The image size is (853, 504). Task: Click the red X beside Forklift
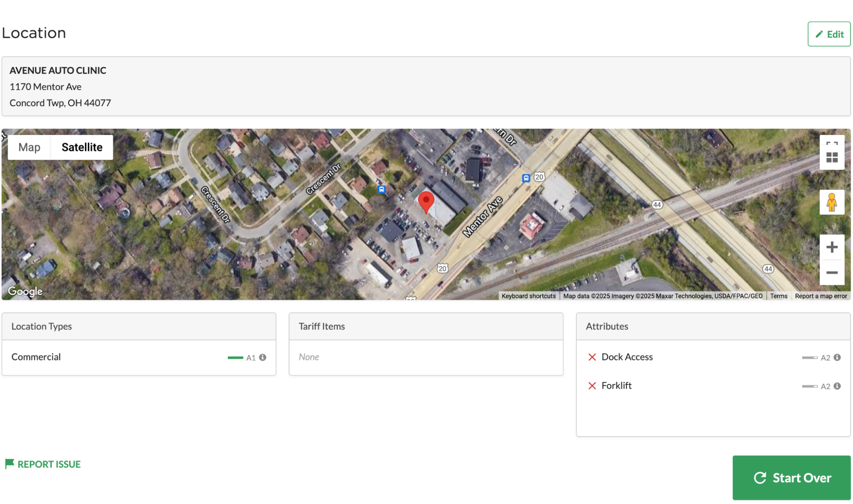coord(592,386)
